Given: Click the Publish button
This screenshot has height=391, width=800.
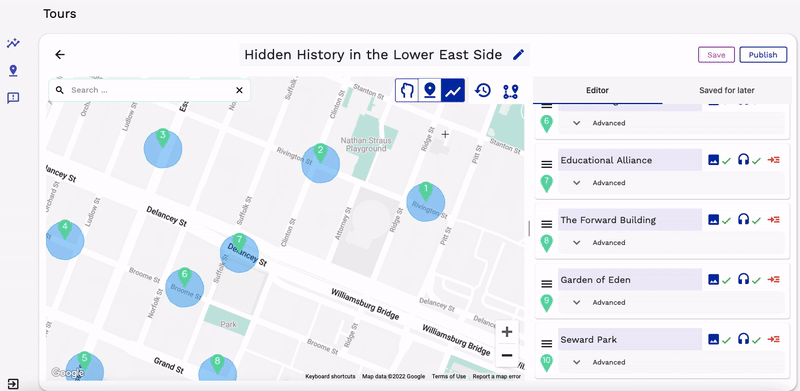Looking at the screenshot, I should pyautogui.click(x=763, y=55).
